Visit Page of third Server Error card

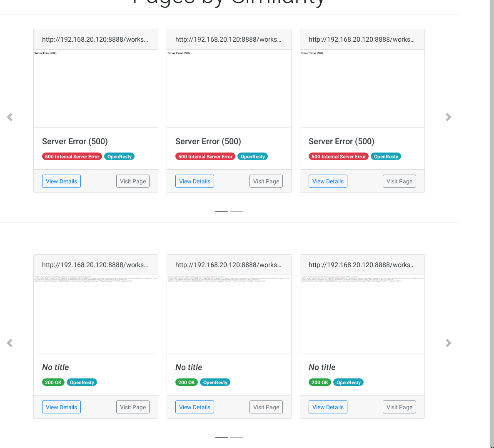399,181
